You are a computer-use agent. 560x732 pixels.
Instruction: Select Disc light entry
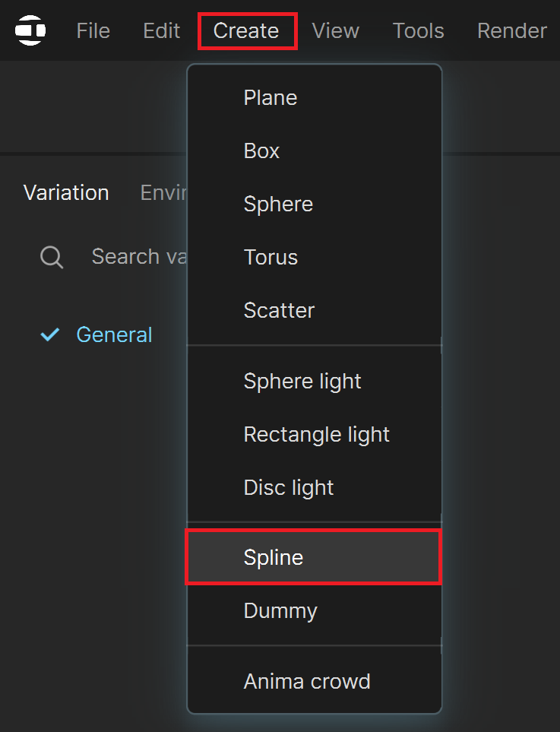[314, 488]
